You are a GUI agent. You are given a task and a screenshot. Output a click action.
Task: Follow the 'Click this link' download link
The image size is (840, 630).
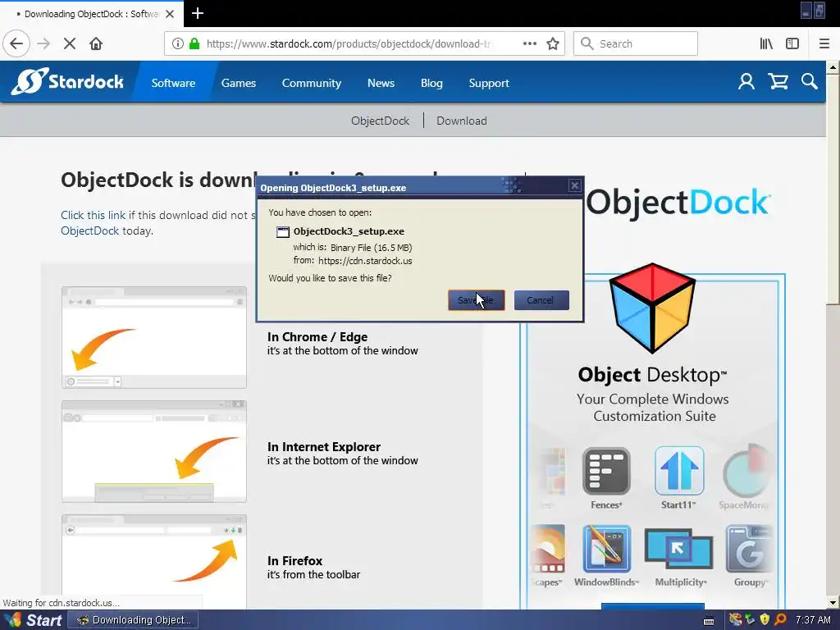(94, 216)
